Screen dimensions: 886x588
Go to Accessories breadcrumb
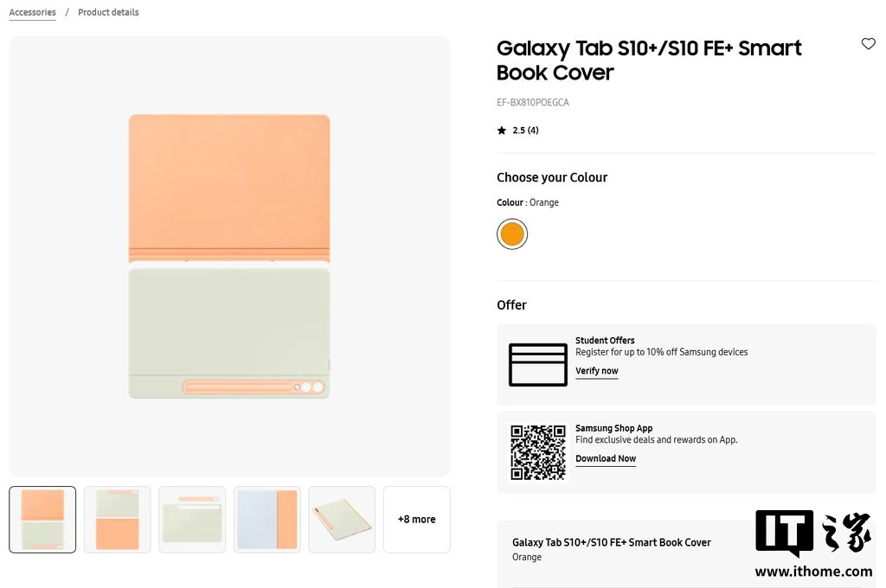(32, 12)
